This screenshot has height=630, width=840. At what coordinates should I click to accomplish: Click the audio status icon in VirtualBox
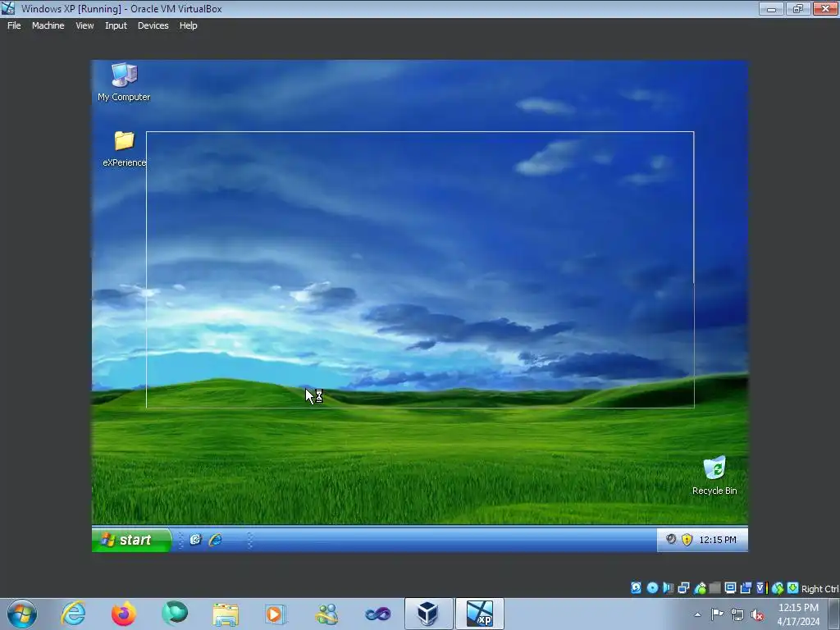pyautogui.click(x=668, y=587)
